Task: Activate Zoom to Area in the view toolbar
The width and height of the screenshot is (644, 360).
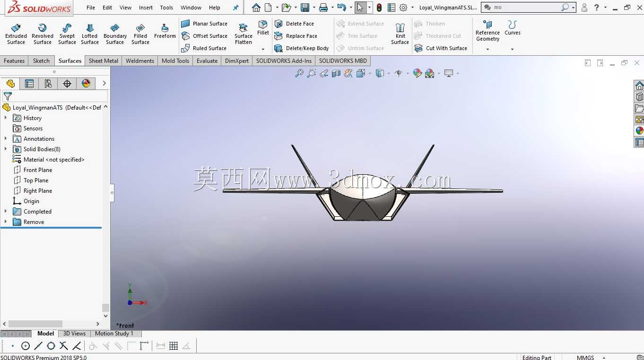Action: 312,73
